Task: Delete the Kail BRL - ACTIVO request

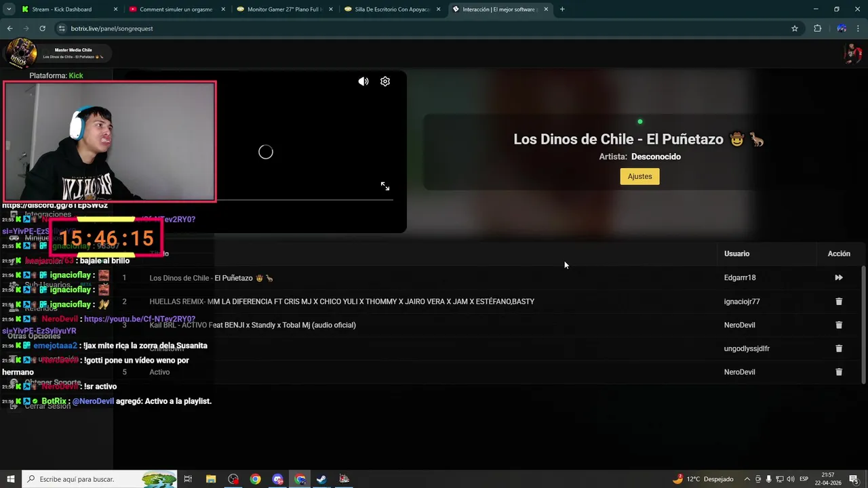Action: [x=839, y=325]
